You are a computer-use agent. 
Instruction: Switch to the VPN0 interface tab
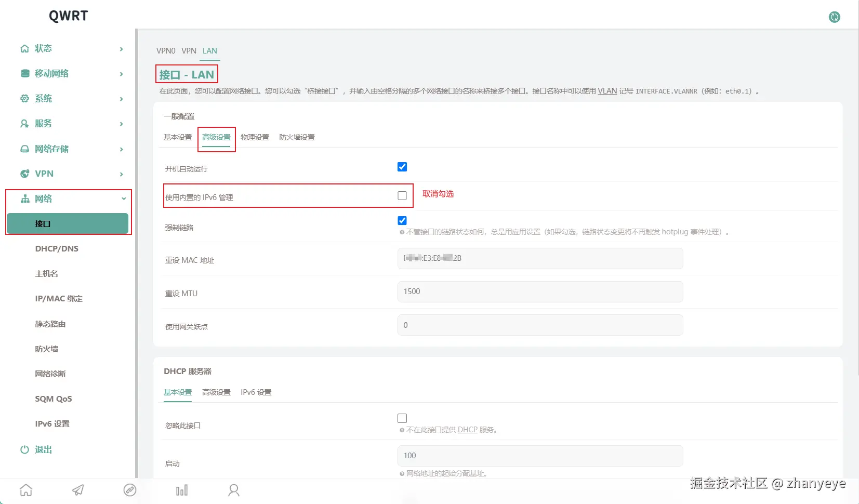tap(166, 50)
